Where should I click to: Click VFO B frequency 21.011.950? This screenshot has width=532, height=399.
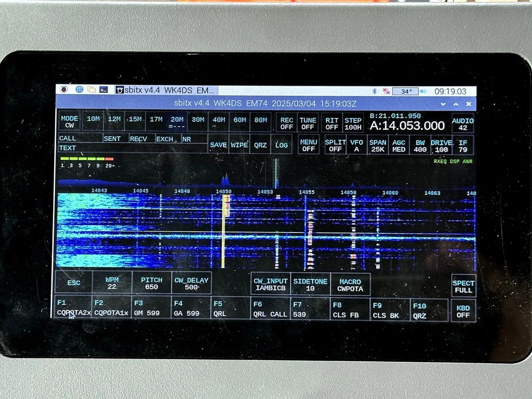click(395, 116)
